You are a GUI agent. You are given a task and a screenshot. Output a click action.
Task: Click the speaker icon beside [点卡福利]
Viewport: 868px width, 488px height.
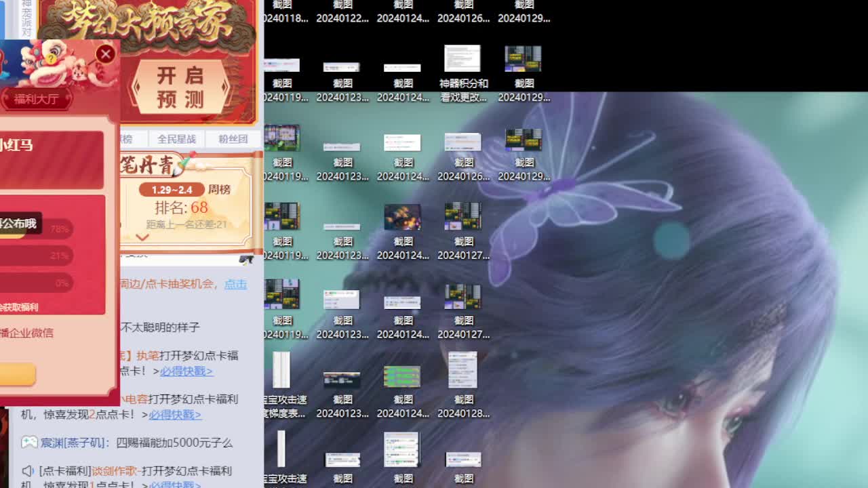tap(28, 470)
